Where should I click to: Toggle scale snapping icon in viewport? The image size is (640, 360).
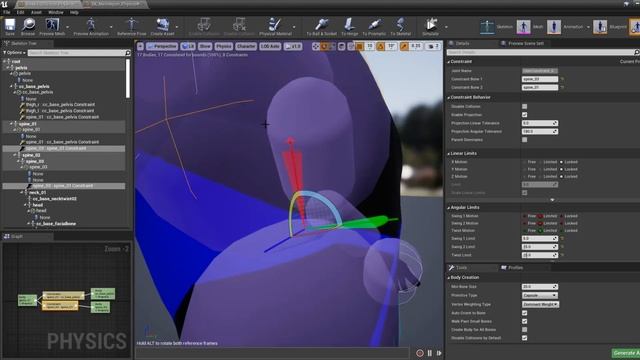404,47
